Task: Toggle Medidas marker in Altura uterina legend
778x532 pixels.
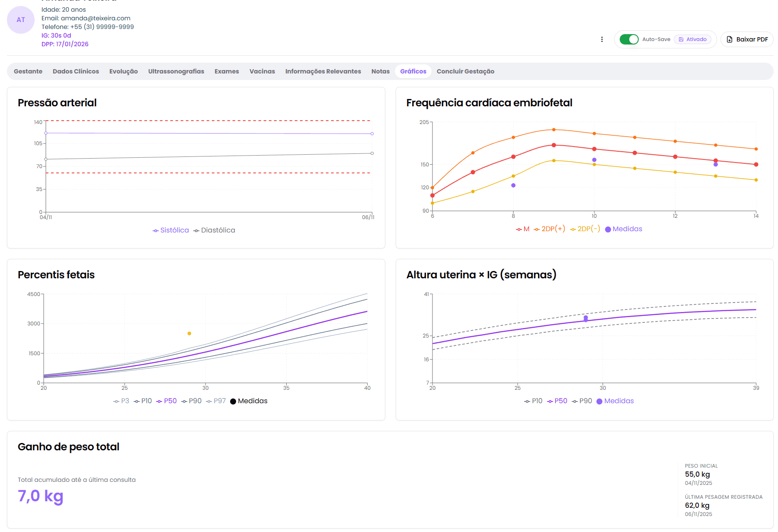Action: click(x=615, y=401)
